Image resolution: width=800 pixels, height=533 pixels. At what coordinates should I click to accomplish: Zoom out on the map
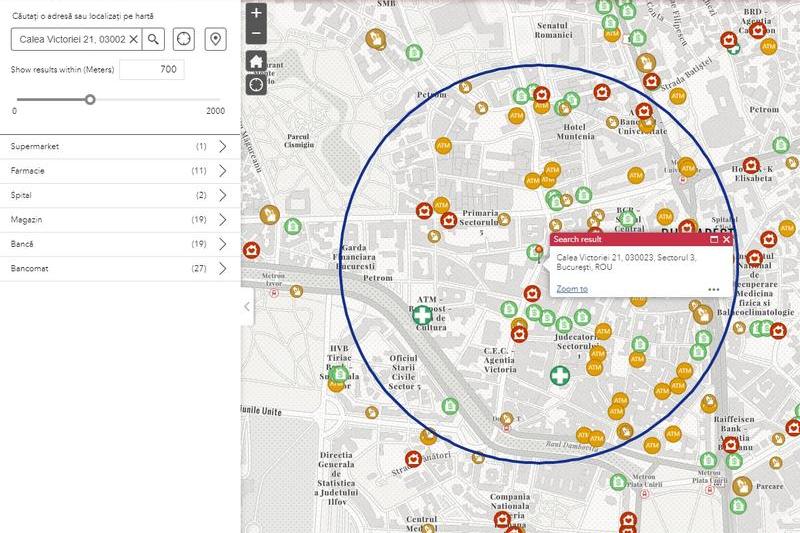click(257, 34)
